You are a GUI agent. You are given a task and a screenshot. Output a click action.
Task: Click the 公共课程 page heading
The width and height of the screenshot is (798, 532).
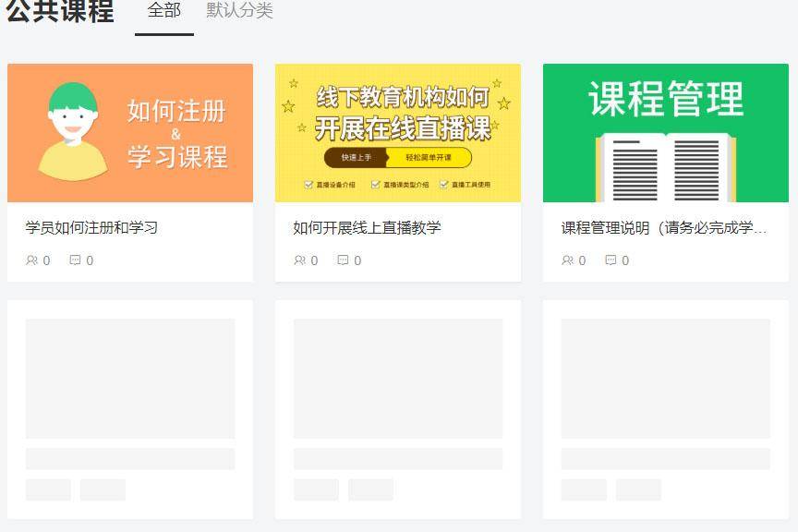(x=59, y=12)
